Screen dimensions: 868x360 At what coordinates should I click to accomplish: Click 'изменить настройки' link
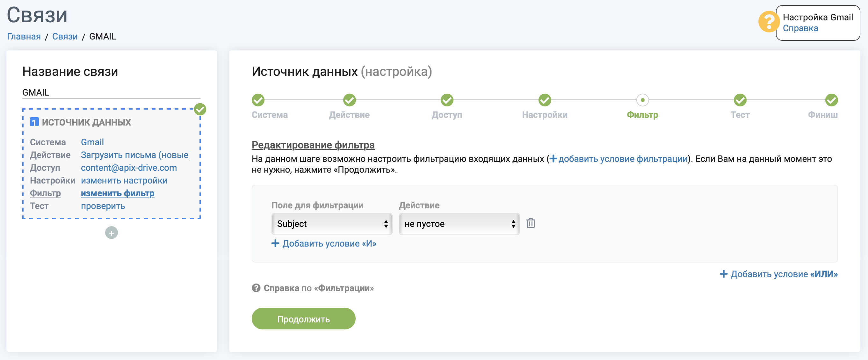[x=124, y=181]
